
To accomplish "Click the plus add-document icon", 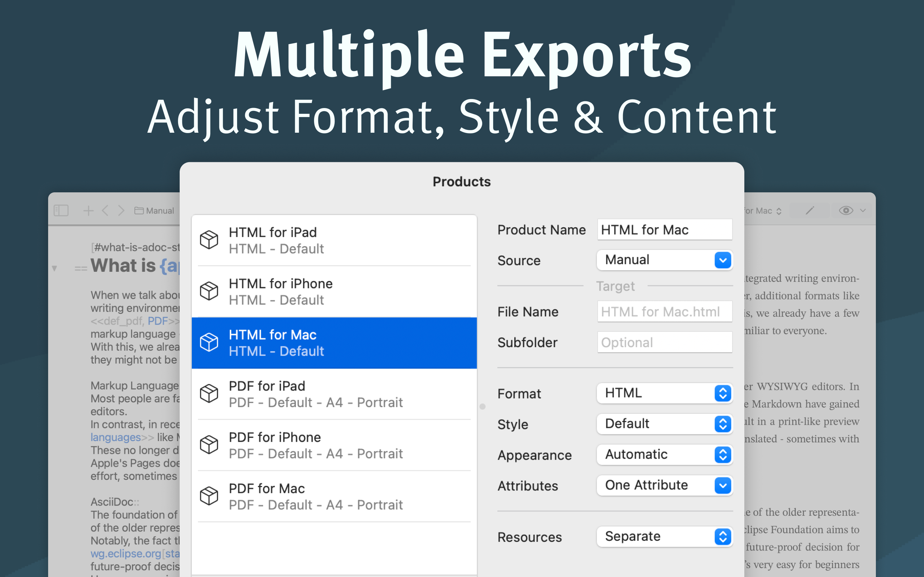I will (88, 210).
